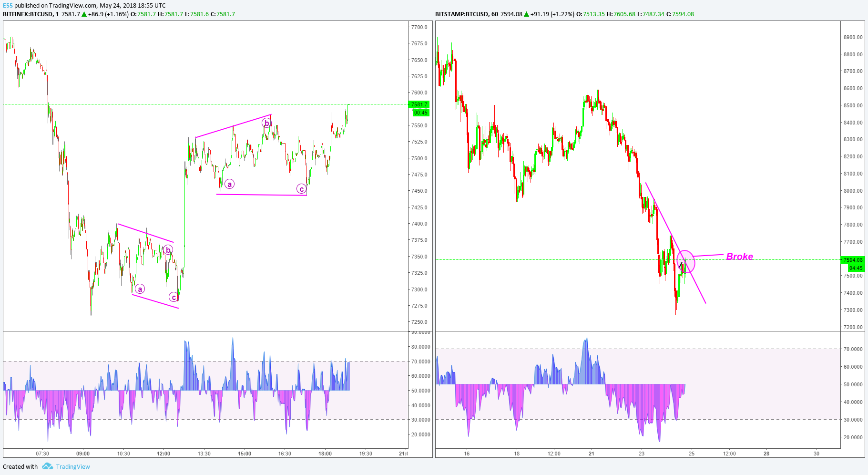Click the pink breakout circle on BITSTAMP chart
The image size is (868, 475).
[x=685, y=261]
